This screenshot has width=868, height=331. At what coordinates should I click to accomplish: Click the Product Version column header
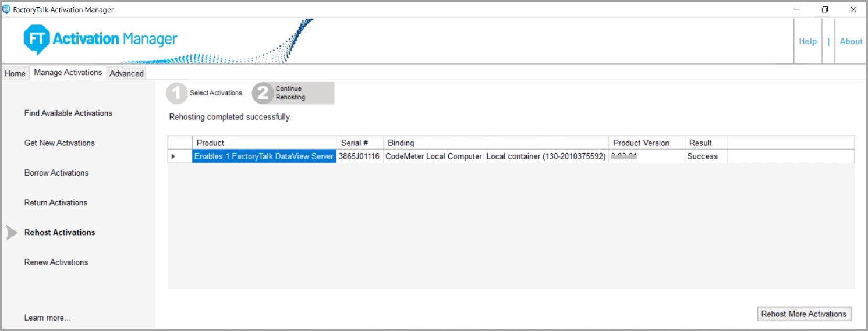tap(646, 143)
